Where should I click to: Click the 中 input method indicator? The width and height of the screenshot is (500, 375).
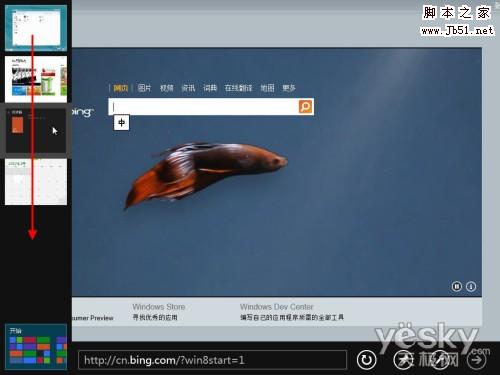tap(121, 123)
